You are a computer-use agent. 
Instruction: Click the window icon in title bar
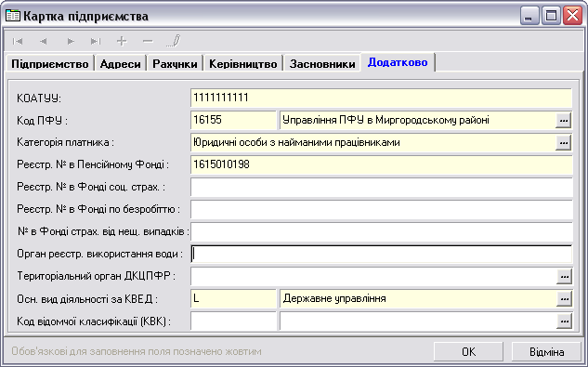click(12, 16)
